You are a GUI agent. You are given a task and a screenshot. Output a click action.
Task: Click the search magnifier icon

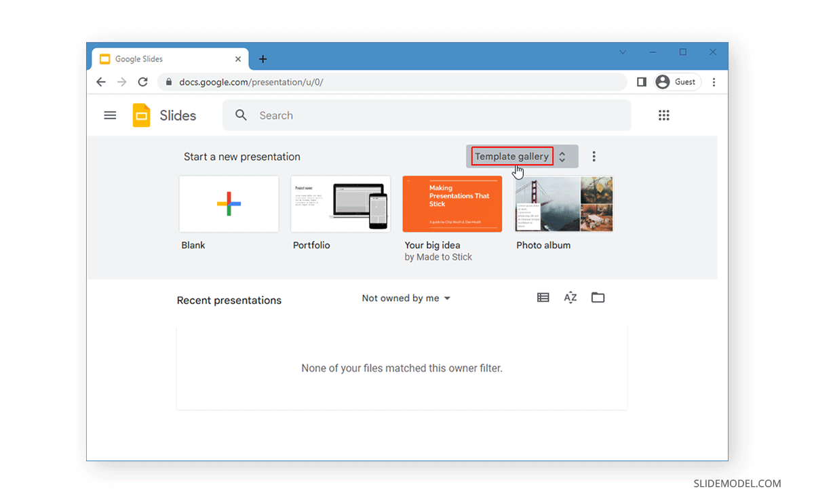pos(241,115)
